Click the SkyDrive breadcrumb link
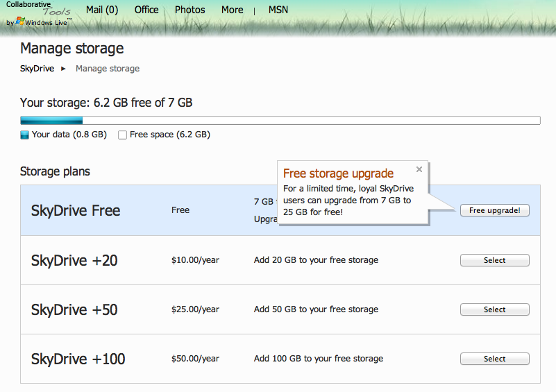This screenshot has height=392, width=556. (x=37, y=69)
